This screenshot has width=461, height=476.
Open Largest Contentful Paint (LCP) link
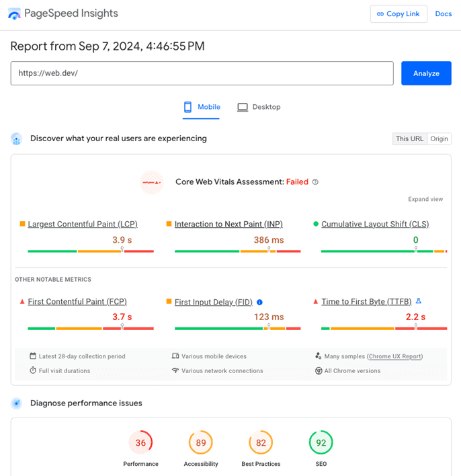[83, 224]
